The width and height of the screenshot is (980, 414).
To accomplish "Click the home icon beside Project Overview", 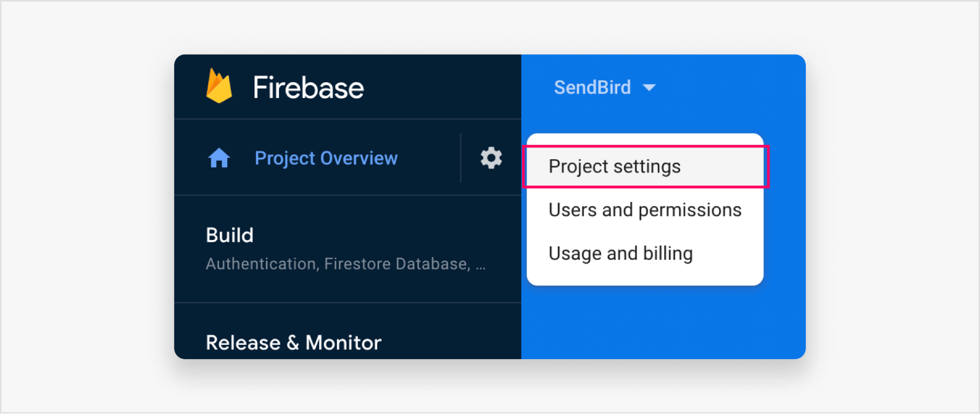I will (219, 158).
